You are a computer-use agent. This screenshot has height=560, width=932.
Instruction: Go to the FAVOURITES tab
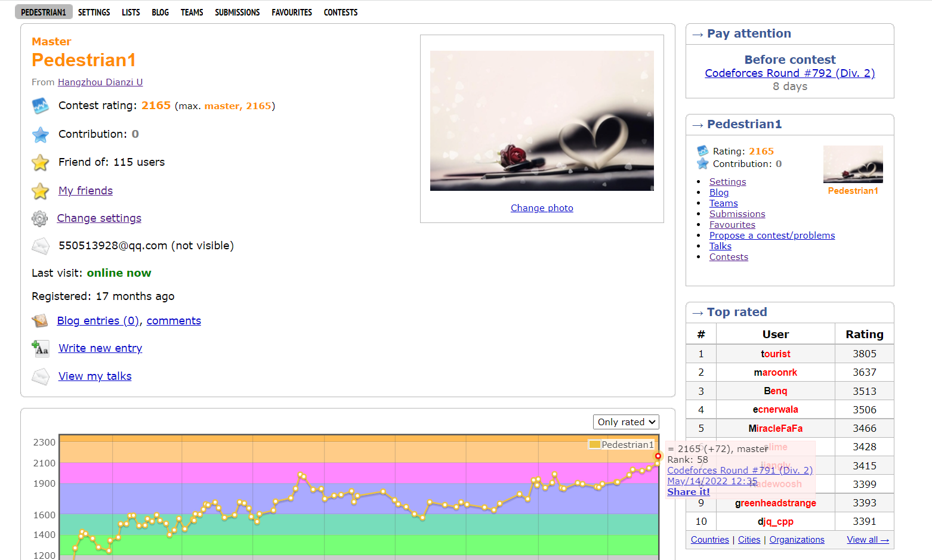291,13
